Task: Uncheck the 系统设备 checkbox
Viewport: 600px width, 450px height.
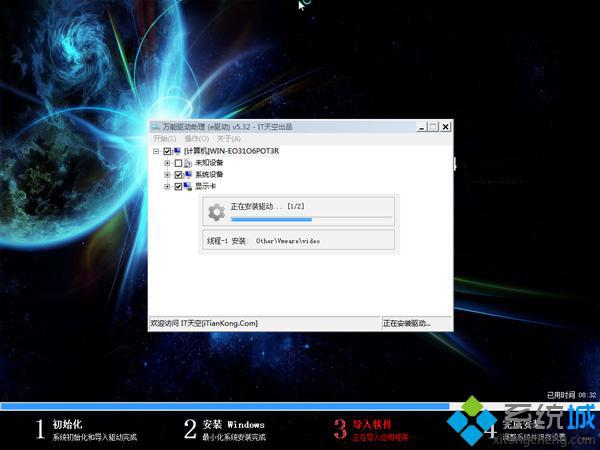Action: point(178,174)
